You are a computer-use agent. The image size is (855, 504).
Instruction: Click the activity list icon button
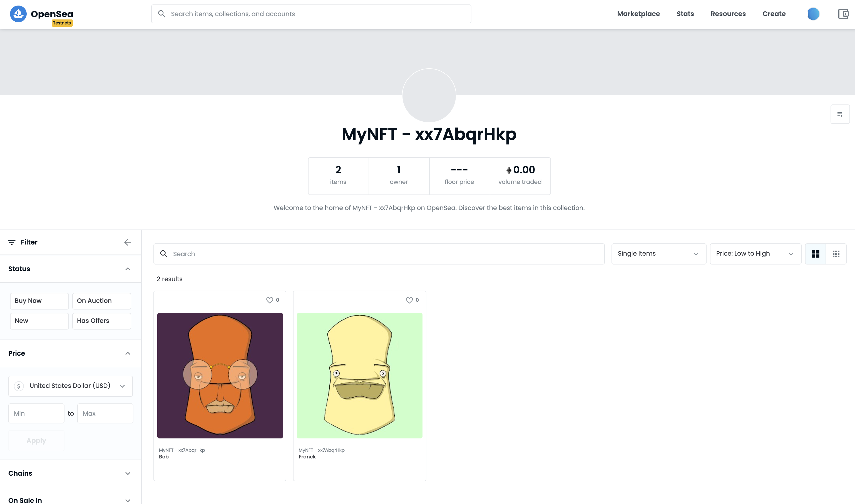tap(840, 114)
